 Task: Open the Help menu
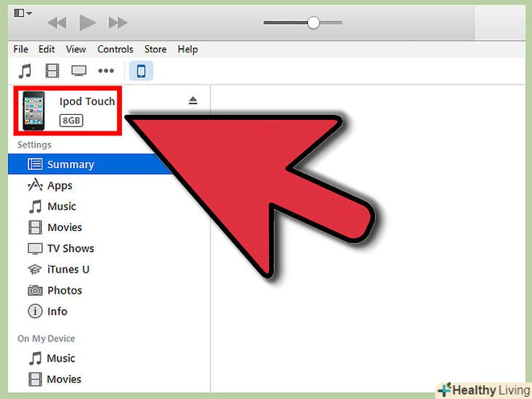188,50
